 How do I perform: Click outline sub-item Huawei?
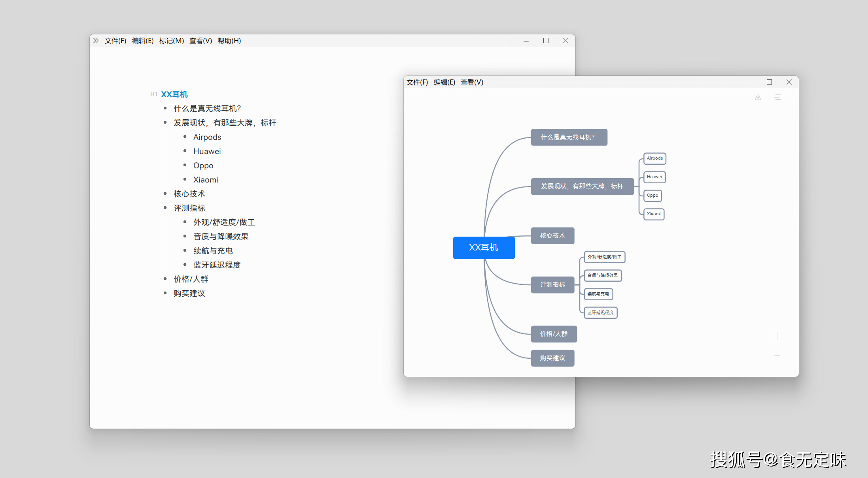pos(207,151)
